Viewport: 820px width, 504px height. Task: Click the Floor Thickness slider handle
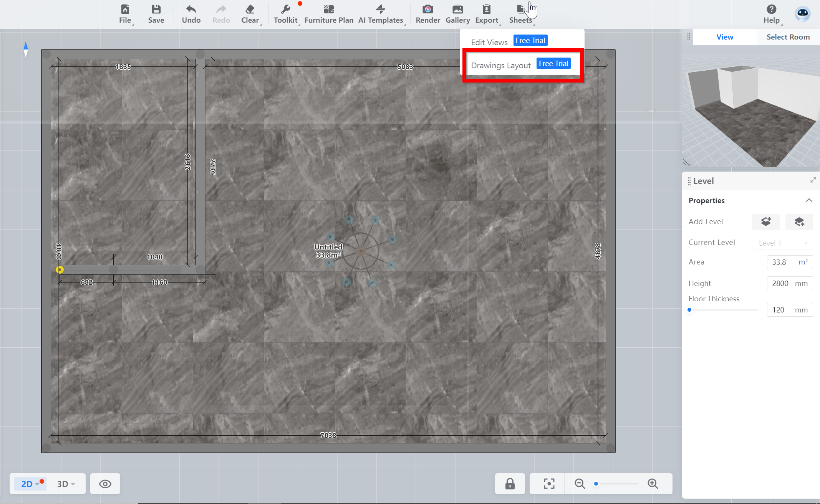click(x=690, y=310)
